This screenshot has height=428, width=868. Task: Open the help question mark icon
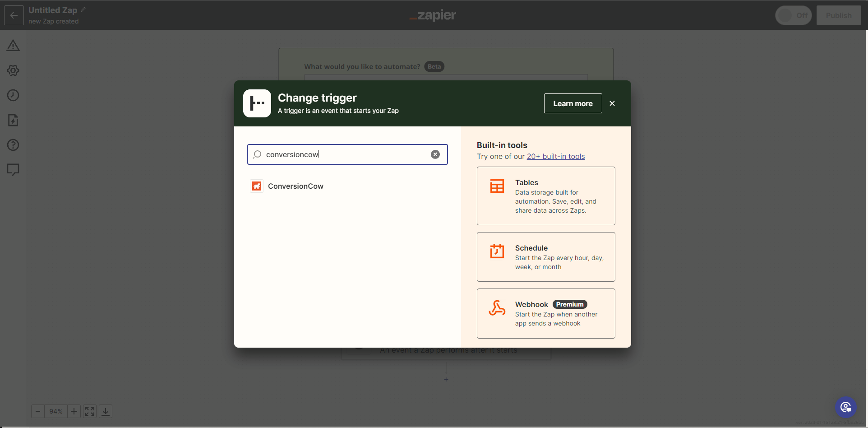13,145
